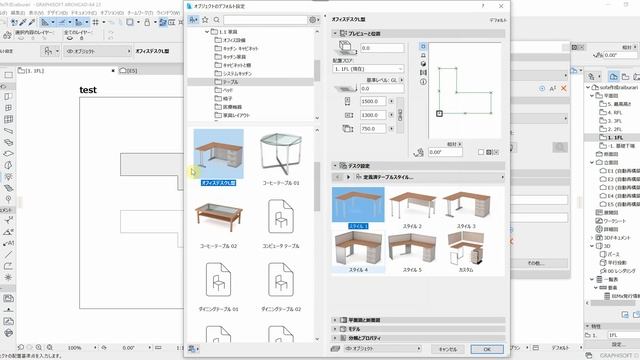640x360 pixels.
Task: Select the ダイニングテーブル 02 object item
Action: click(x=281, y=286)
